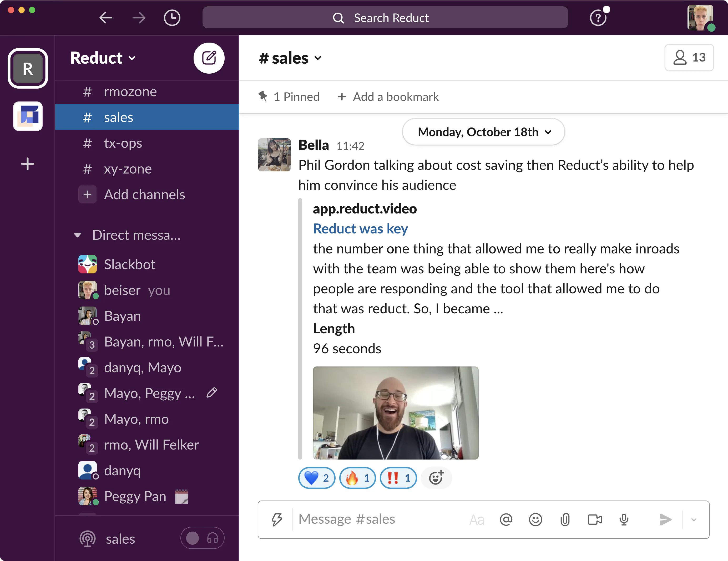Image resolution: width=728 pixels, height=561 pixels.
Task: Click Bella's profile photo
Action: (x=274, y=155)
